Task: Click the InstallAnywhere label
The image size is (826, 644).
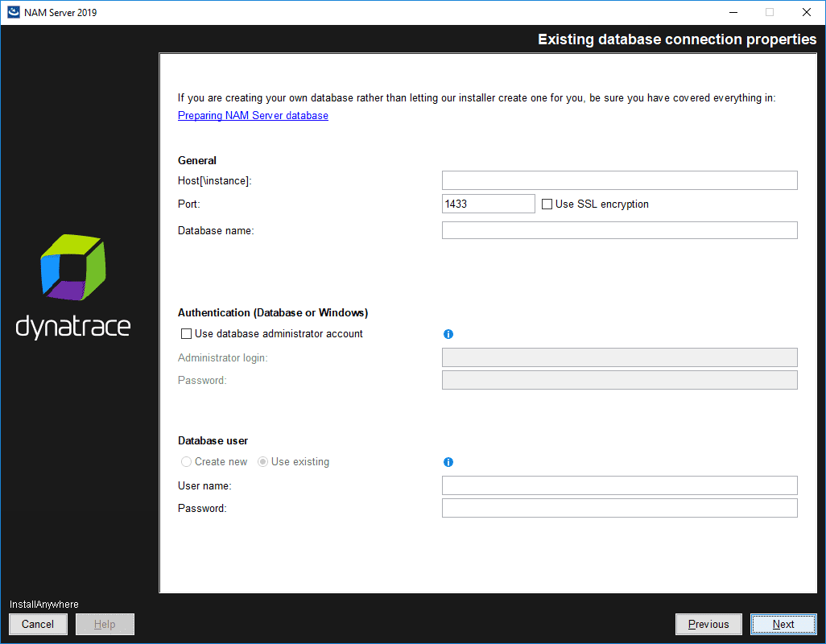Action: tap(43, 605)
